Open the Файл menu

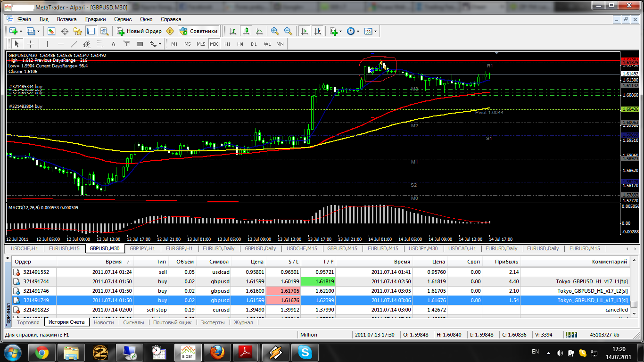coord(25,19)
